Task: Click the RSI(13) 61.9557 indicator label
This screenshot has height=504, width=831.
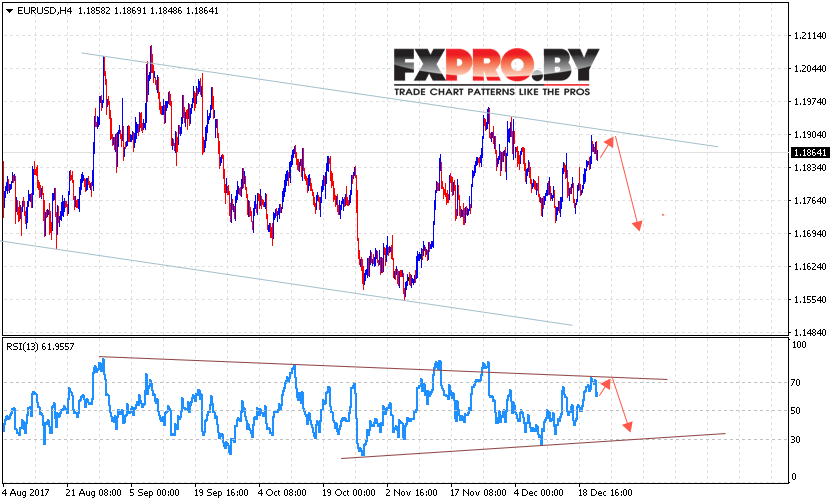Action: click(40, 347)
